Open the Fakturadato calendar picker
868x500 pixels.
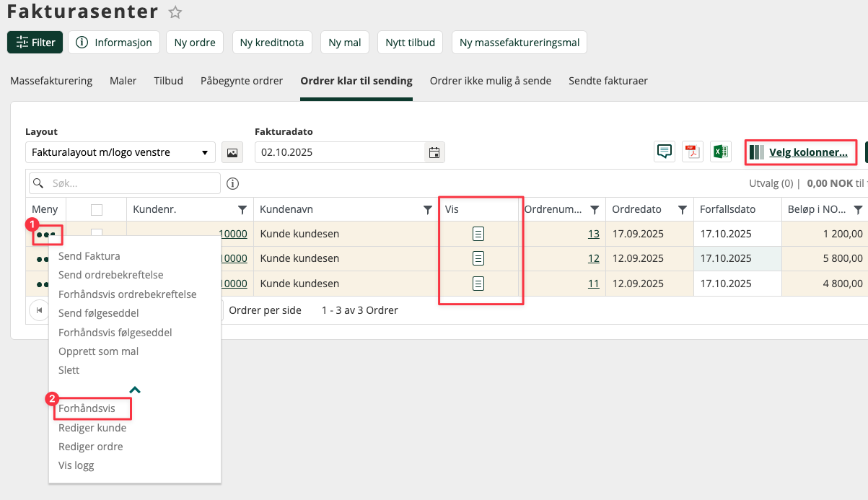click(x=434, y=152)
